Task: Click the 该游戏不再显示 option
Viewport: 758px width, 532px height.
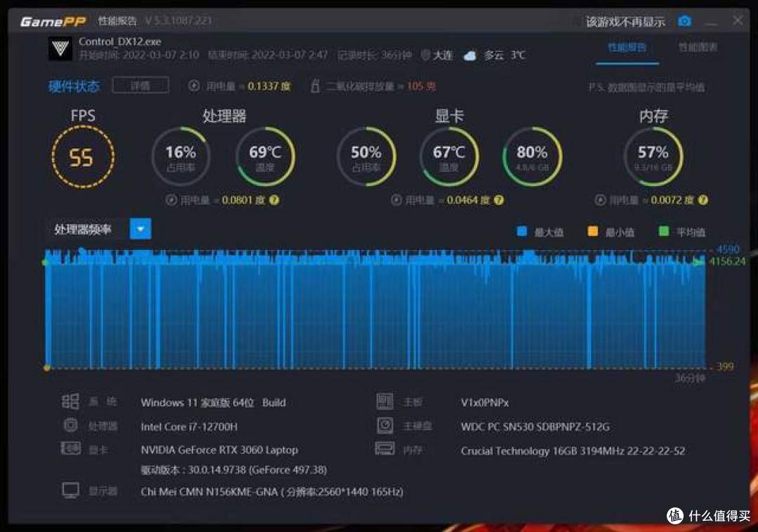Action: coord(624,21)
